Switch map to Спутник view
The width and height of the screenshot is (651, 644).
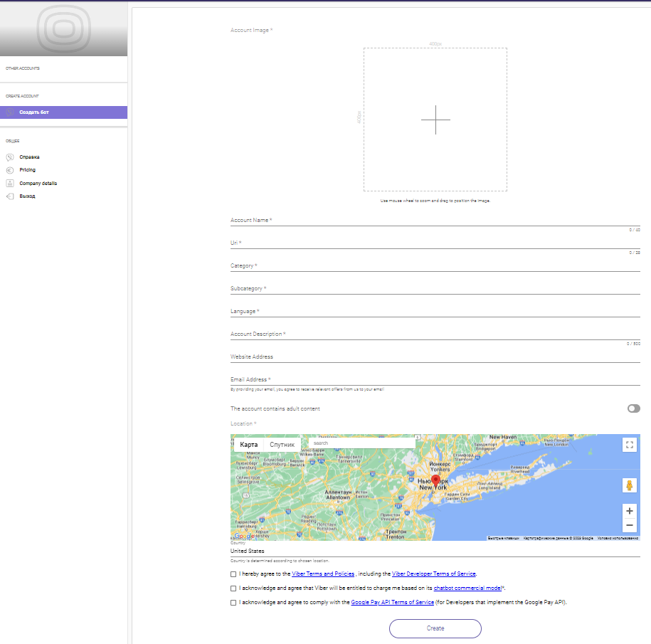tap(282, 445)
